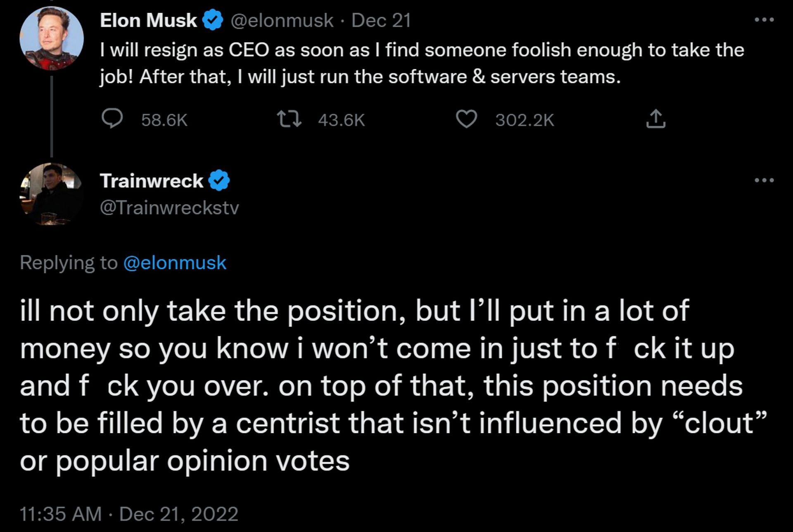Click the share icon on Elon's tweet
Screen dimensions: 793x532
tap(655, 120)
